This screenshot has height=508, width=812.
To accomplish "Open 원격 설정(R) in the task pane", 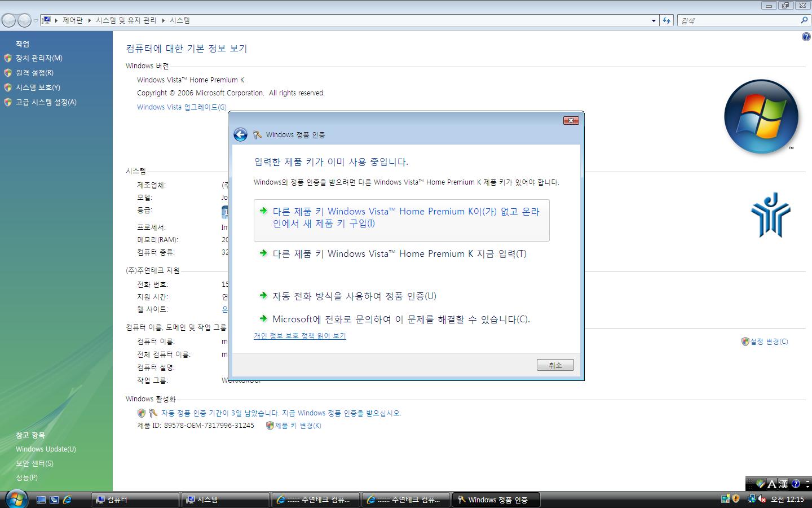I will coord(34,73).
